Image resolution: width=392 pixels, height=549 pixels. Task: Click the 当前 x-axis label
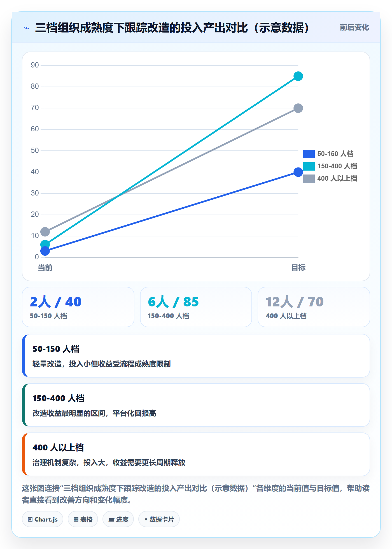45,268
